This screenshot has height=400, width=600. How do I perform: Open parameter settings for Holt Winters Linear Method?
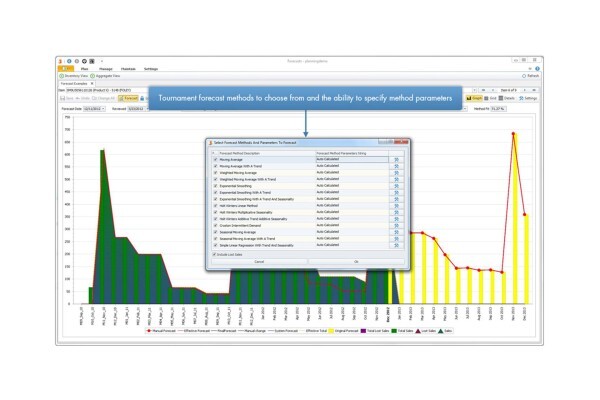tap(396, 206)
